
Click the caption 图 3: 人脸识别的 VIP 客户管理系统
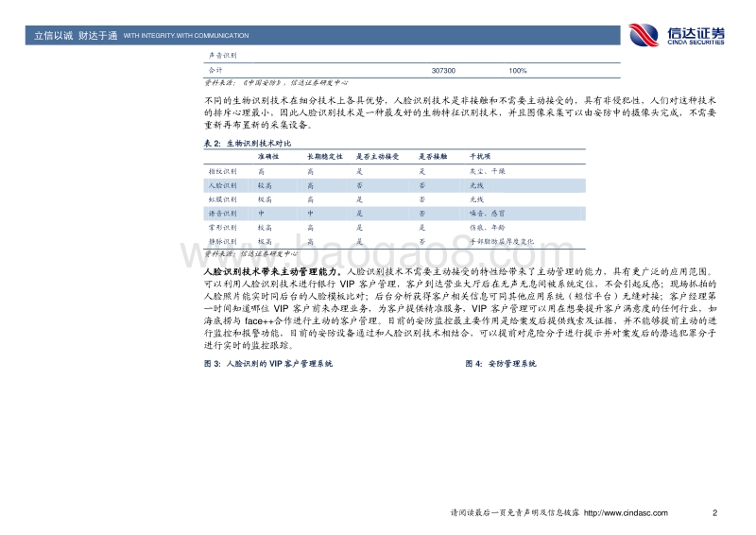click(x=268, y=364)
